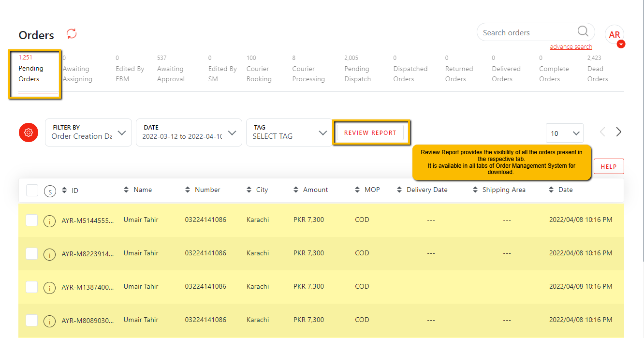The height and width of the screenshot is (338, 644).
Task: Click the search magnifier icon
Action: pos(583,32)
